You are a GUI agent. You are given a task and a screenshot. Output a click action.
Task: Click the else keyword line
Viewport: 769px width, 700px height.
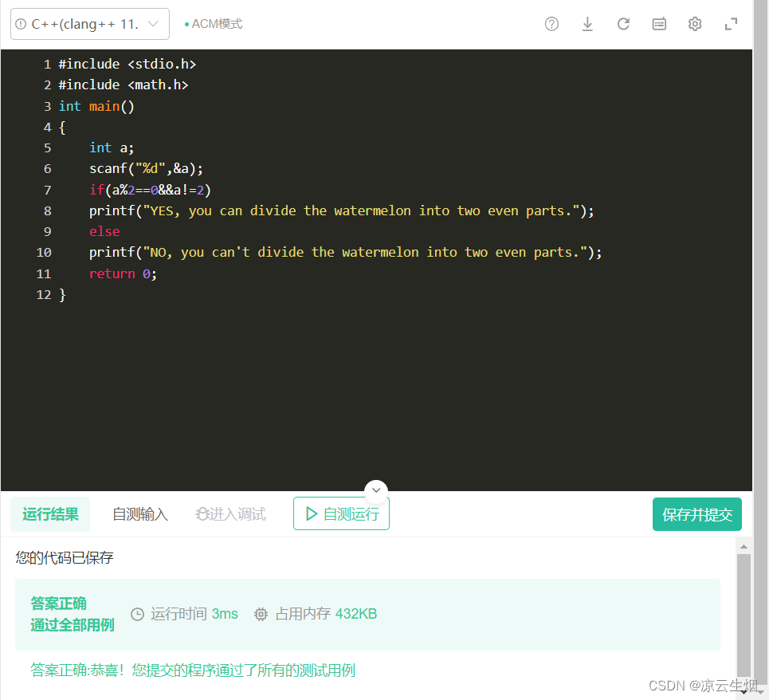[x=104, y=231]
